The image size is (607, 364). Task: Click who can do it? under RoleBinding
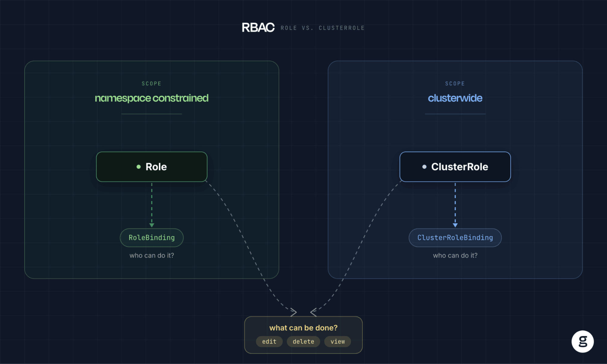pos(152,255)
